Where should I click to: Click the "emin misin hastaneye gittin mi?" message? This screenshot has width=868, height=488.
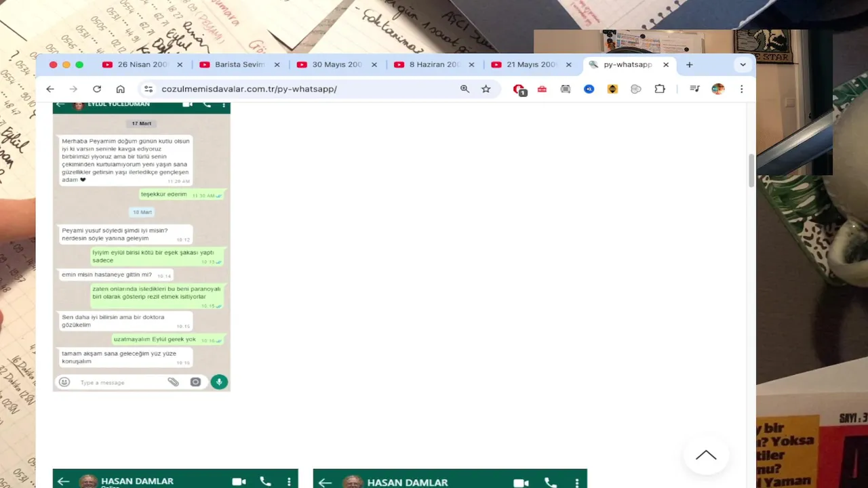pyautogui.click(x=116, y=275)
